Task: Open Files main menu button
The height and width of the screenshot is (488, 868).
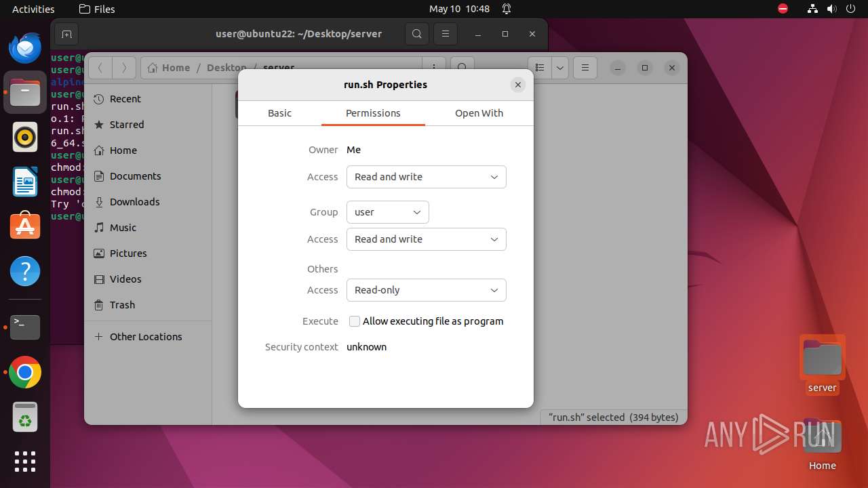Action: [585, 68]
